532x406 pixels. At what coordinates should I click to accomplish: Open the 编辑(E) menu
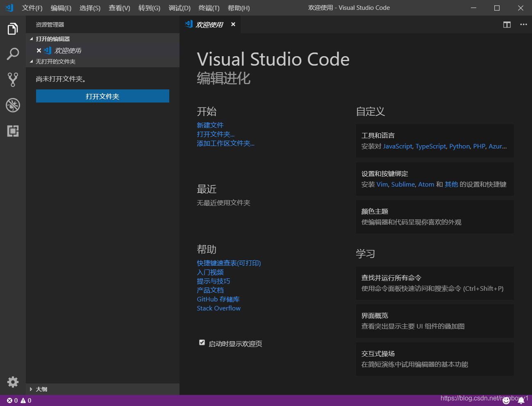(x=61, y=8)
